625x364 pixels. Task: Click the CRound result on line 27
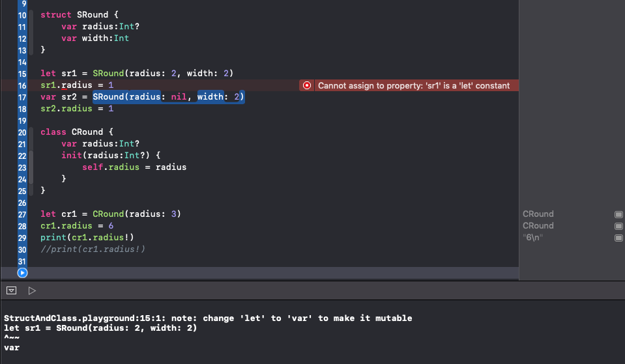tap(538, 214)
